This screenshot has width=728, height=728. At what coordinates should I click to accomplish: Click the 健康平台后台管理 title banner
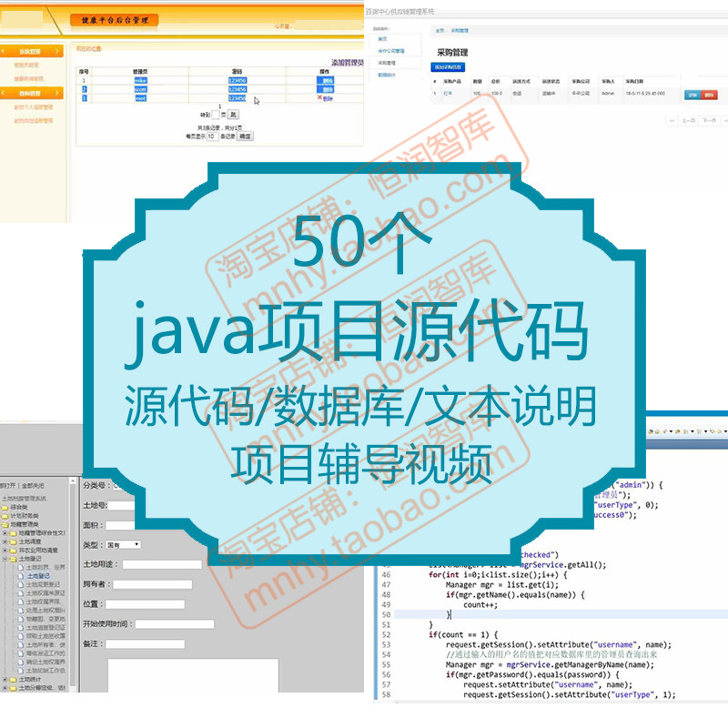[115, 20]
